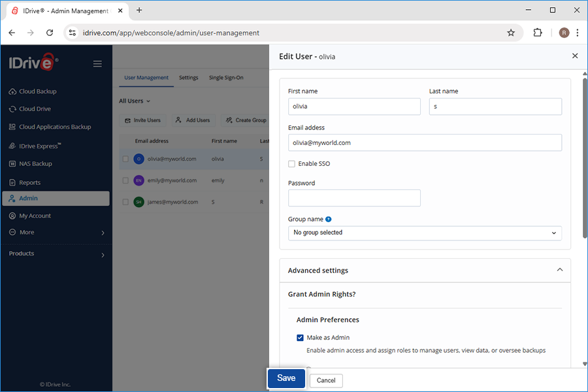Click the address bar URL
The image size is (588, 392).
(x=171, y=33)
